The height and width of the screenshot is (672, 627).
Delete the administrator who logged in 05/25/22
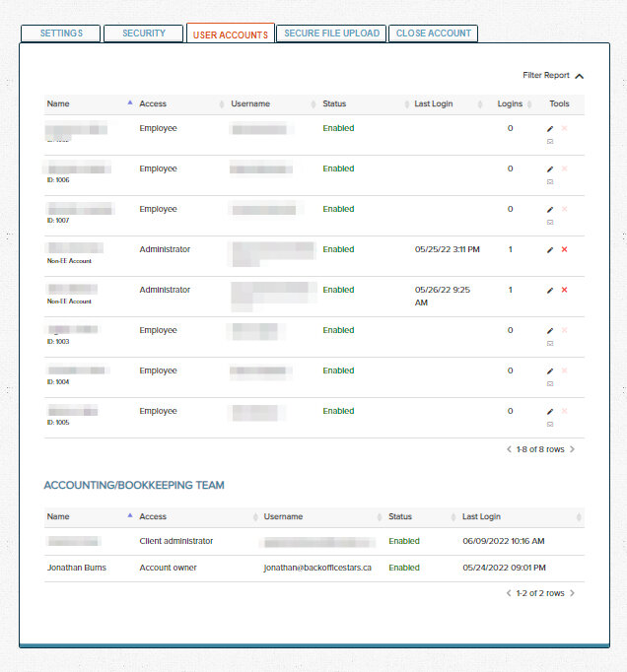[x=564, y=250]
